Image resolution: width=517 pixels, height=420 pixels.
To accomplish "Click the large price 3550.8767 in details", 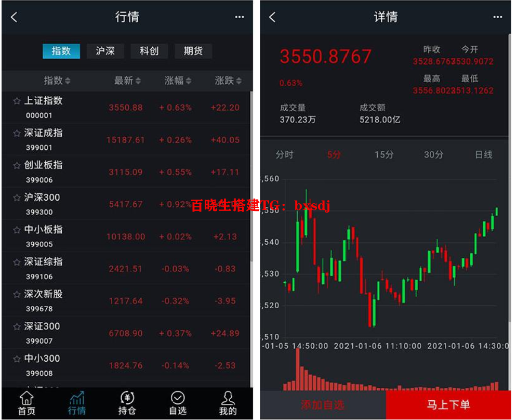I will tap(325, 57).
